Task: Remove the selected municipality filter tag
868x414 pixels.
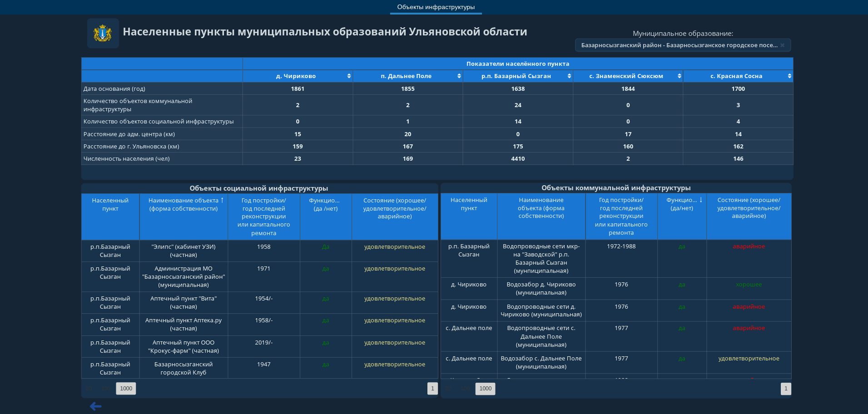Action: click(x=783, y=45)
